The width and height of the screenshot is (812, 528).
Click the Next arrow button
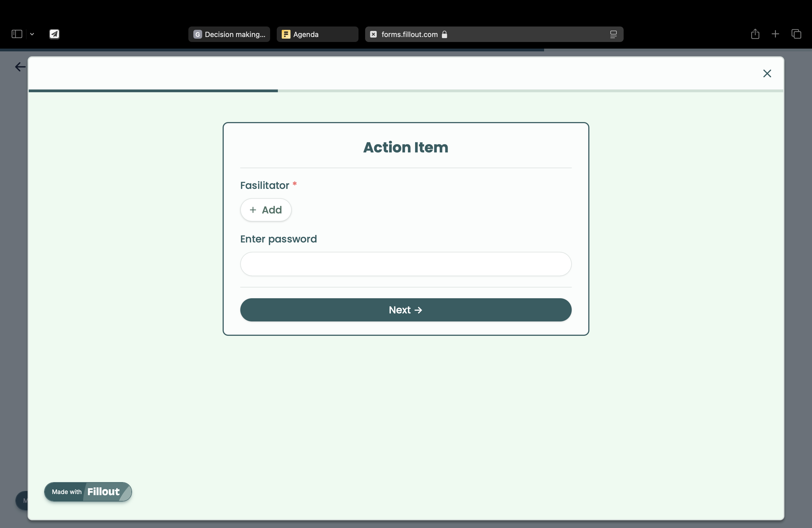click(406, 310)
